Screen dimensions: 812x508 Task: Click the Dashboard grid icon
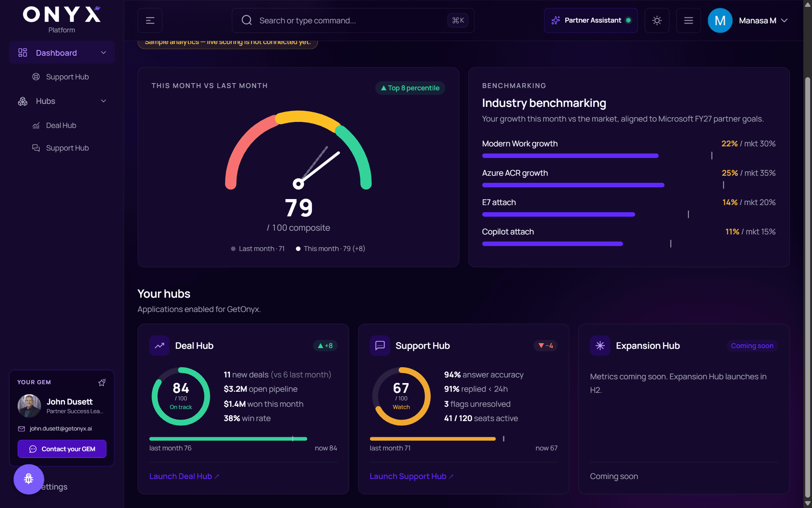tap(23, 53)
